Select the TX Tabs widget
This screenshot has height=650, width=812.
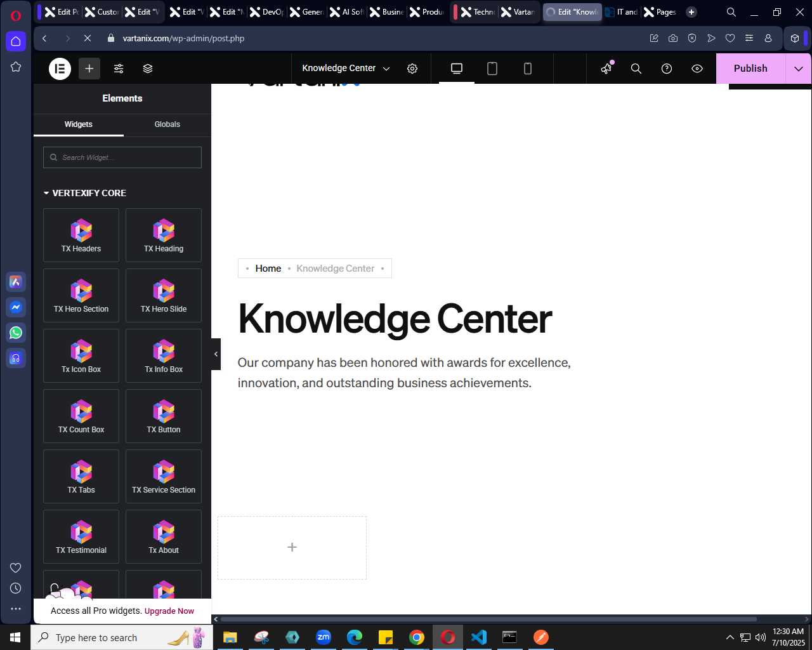click(x=81, y=476)
